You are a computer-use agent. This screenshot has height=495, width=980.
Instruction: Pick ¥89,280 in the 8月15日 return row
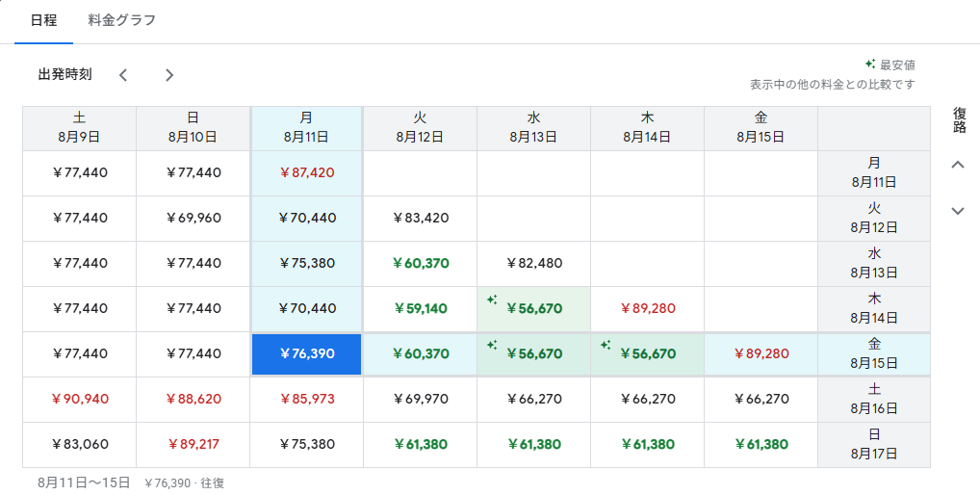[761, 353]
